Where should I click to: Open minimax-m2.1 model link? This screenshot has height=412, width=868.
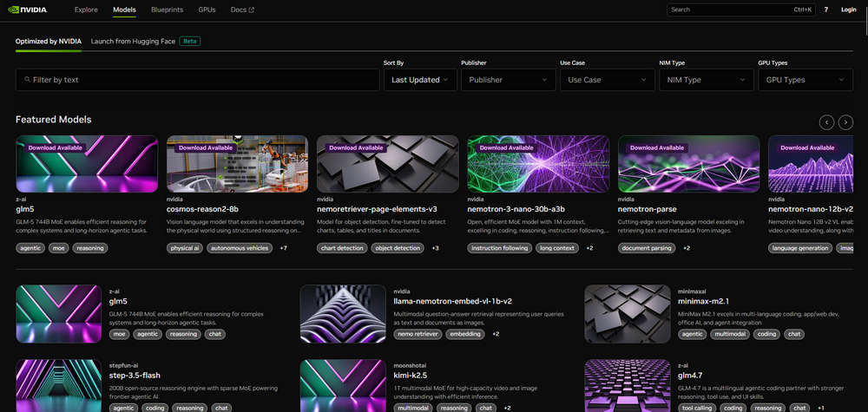703,301
